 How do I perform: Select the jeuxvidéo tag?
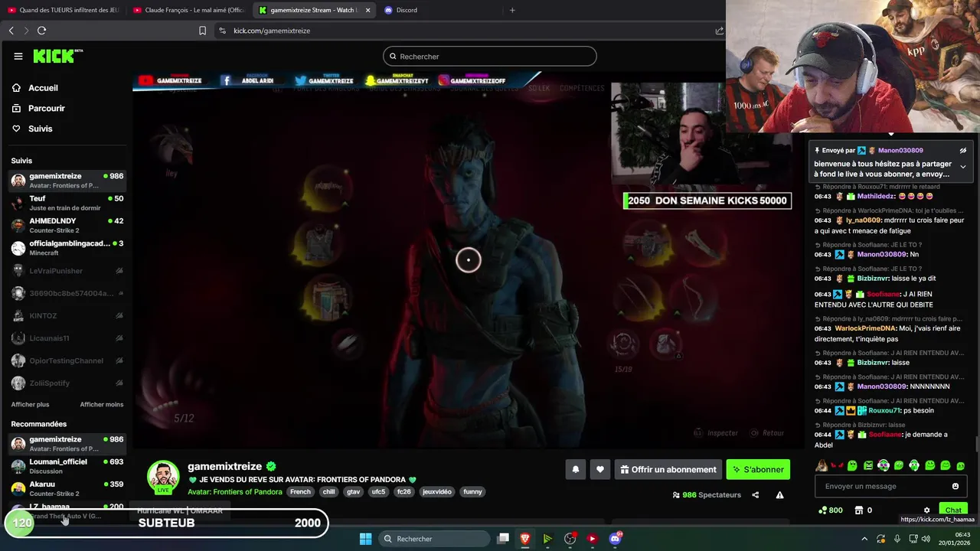click(437, 492)
